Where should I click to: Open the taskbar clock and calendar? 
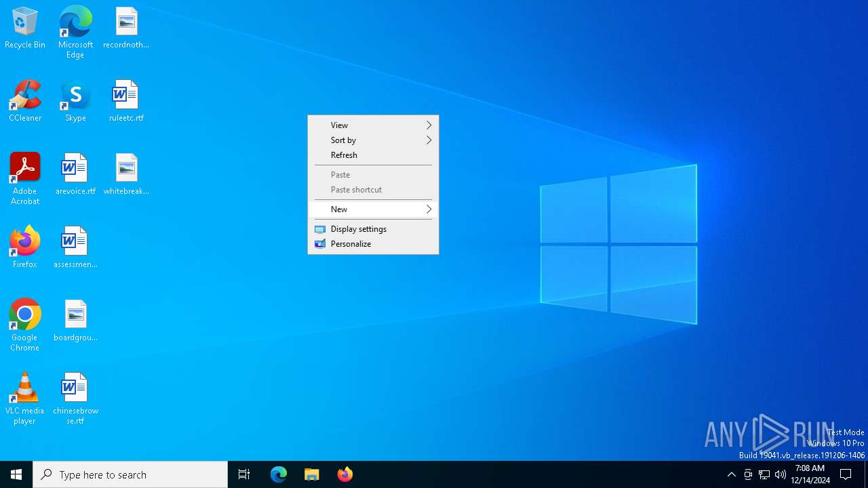[x=810, y=474]
